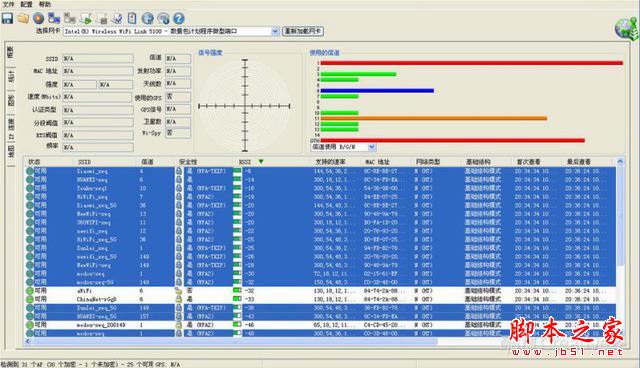Click the MAC 地址 field showing N/A

pyautogui.click(x=98, y=71)
